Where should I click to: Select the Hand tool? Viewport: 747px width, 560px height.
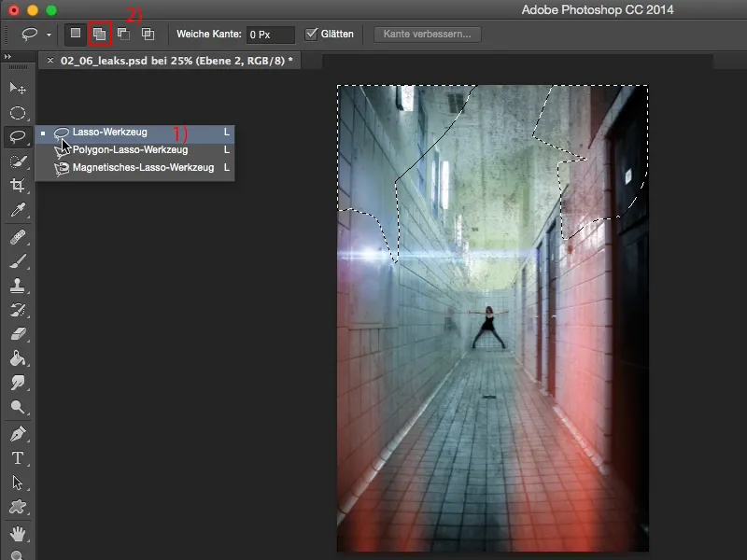coord(17,534)
